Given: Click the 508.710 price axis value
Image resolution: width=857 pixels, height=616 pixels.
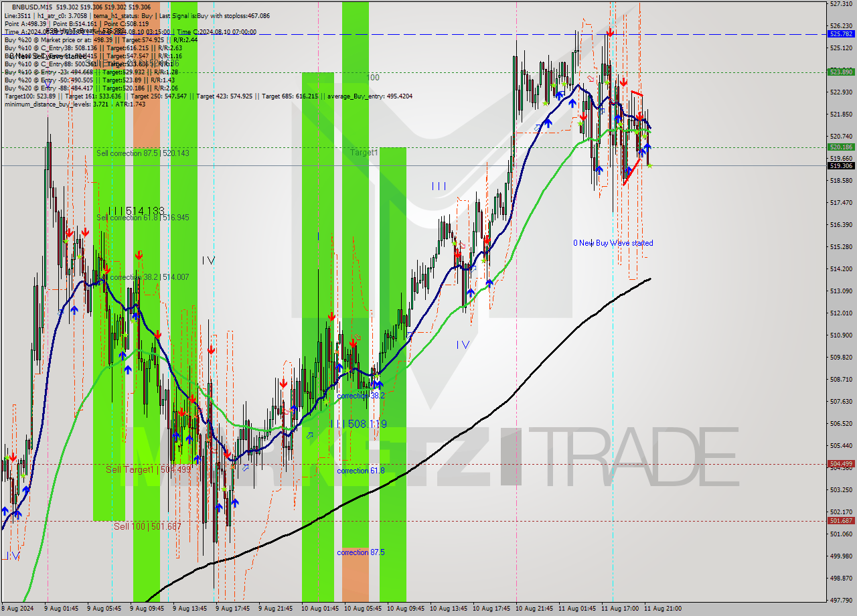Looking at the screenshot, I should pyautogui.click(x=841, y=379).
